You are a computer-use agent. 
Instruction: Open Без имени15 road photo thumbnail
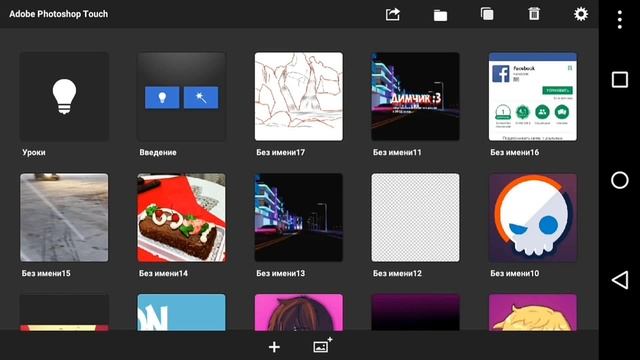click(x=64, y=218)
